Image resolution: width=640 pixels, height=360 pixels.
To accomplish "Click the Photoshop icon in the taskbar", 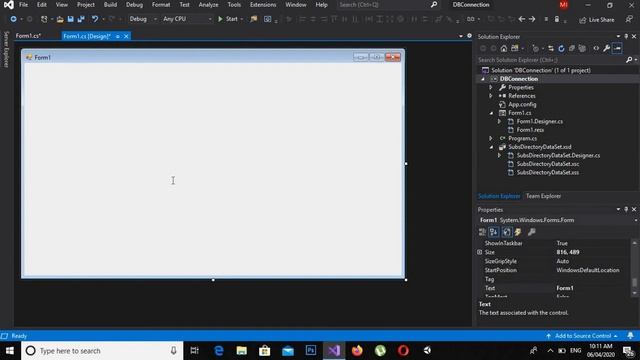I will pos(311,351).
